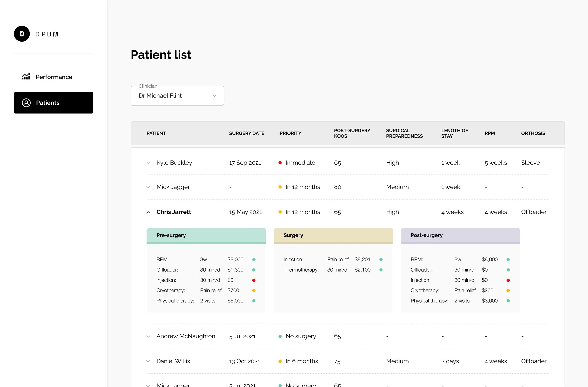Click the Priority column header
588x387 pixels.
click(x=290, y=133)
